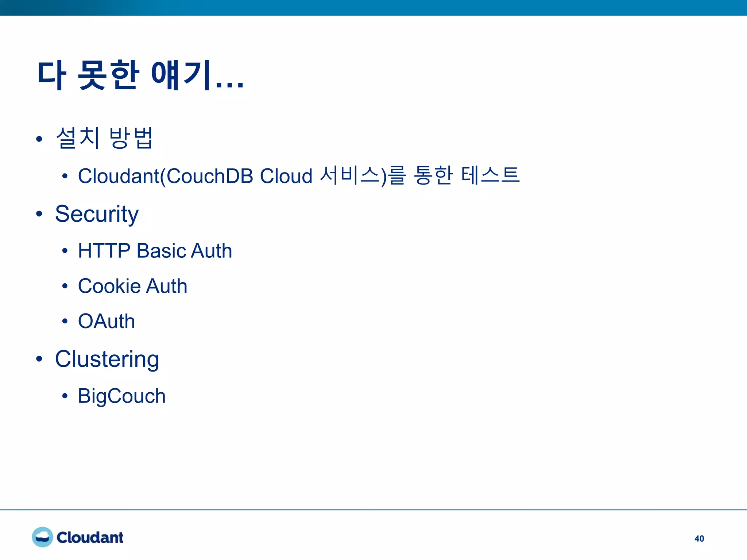Click the 'Clustering' bullet heading

pyautogui.click(x=107, y=359)
